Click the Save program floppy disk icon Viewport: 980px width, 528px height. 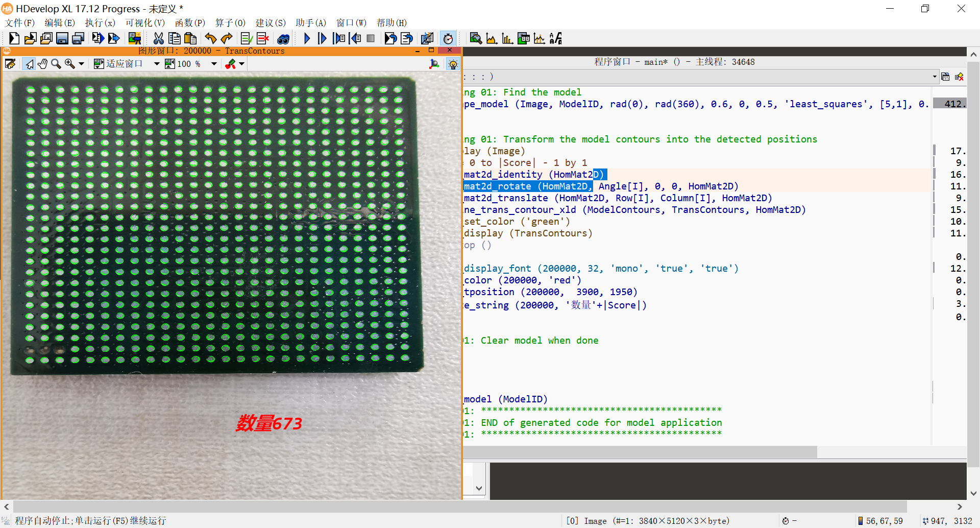pyautogui.click(x=62, y=38)
